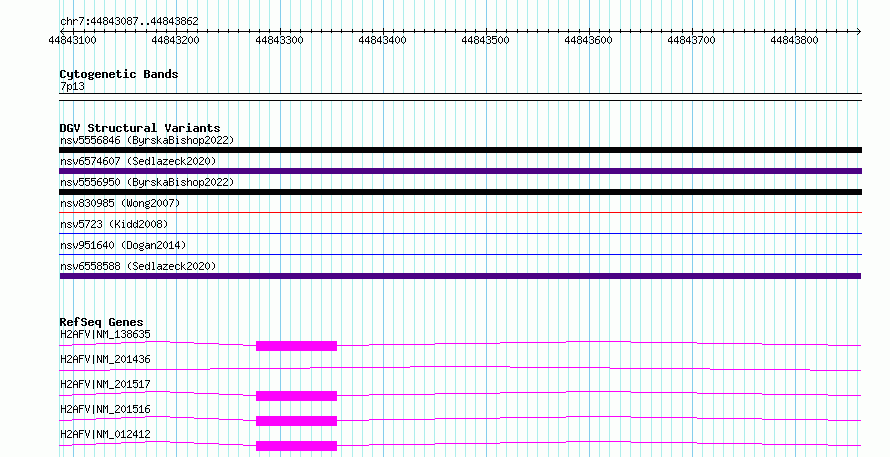Open the nsv6574607 (Sedlazeck2020) variant label
Screen dimensions: 890x457
(138, 161)
